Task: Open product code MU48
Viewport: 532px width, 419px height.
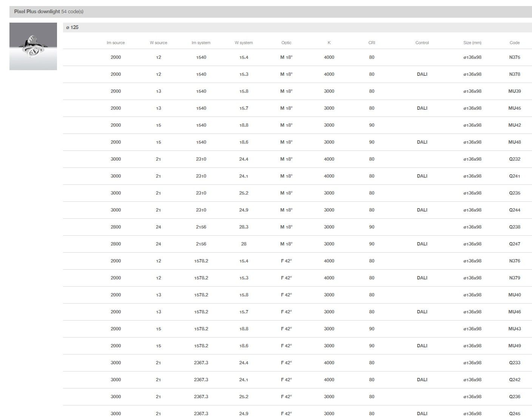Action: tap(514, 142)
